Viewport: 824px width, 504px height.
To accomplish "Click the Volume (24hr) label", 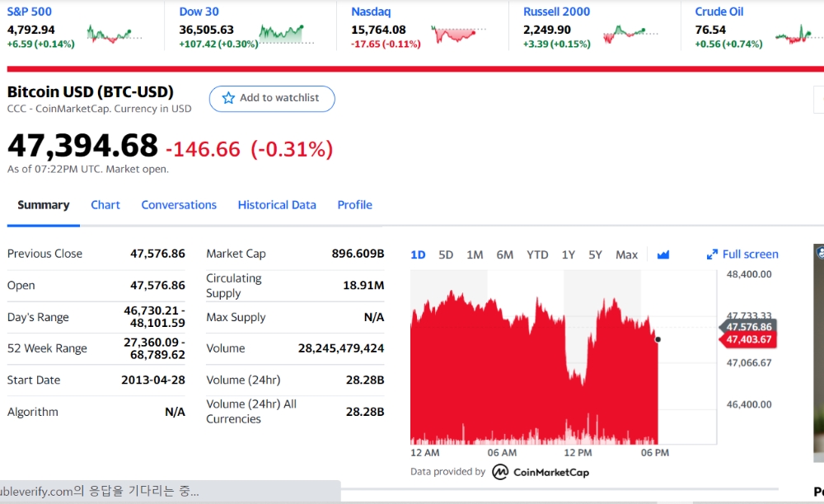I will pyautogui.click(x=243, y=380).
